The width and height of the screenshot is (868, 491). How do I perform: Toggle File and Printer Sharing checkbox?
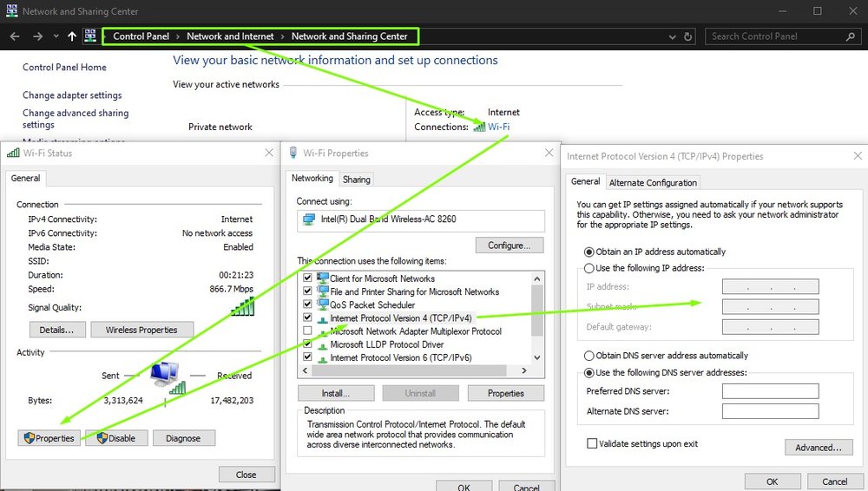(307, 291)
